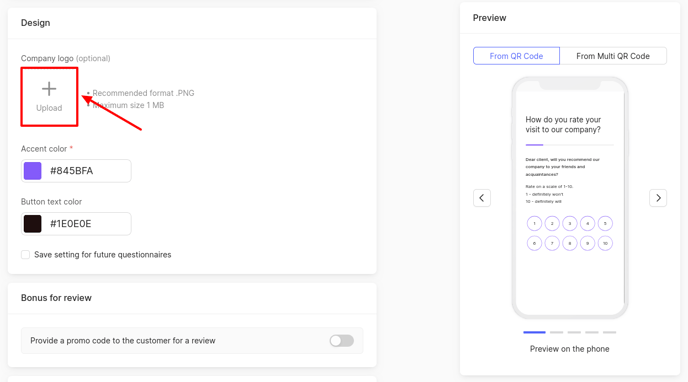Select rating circle 3 in phone preview
The image size is (688, 382).
coord(570,223)
